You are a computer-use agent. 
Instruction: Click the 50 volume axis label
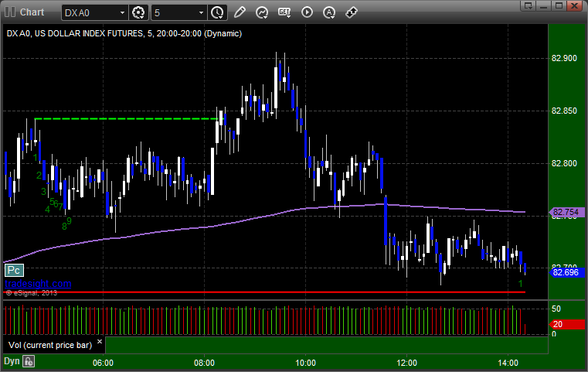coord(556,309)
